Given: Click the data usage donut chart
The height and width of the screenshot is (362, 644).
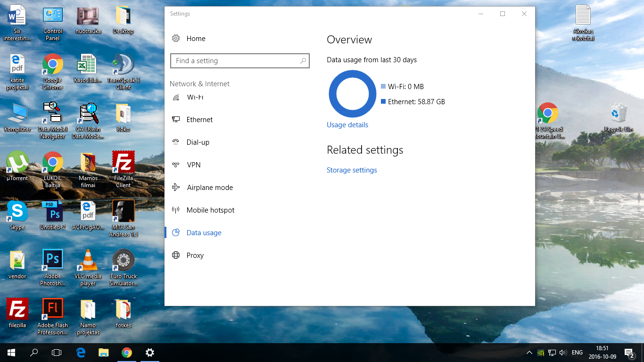Looking at the screenshot, I should (352, 94).
